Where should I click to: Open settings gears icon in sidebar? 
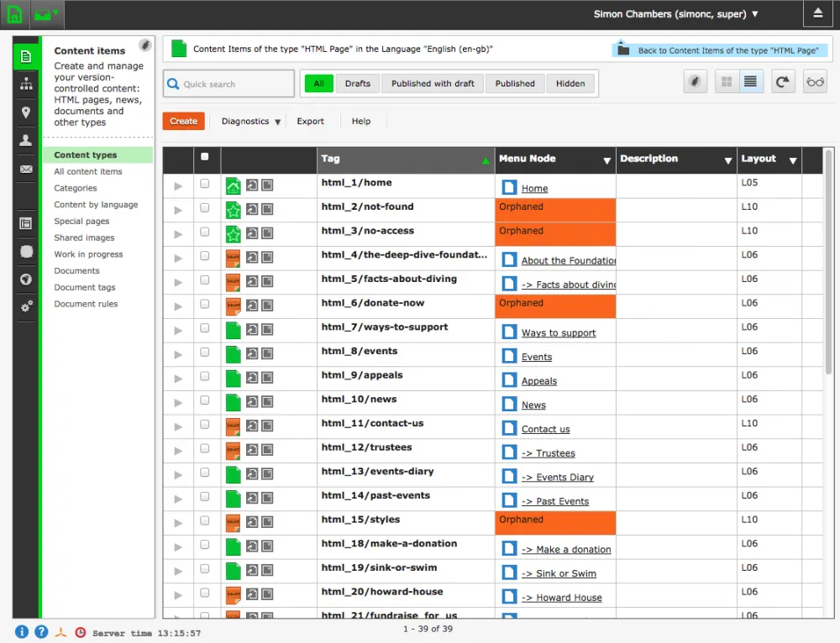pyautogui.click(x=26, y=307)
